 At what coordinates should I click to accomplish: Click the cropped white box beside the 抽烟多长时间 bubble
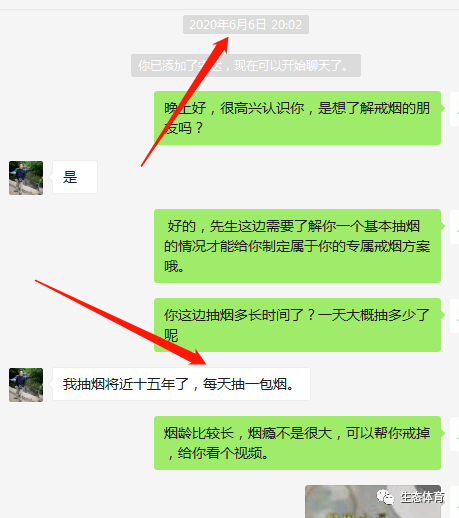pos(455,316)
